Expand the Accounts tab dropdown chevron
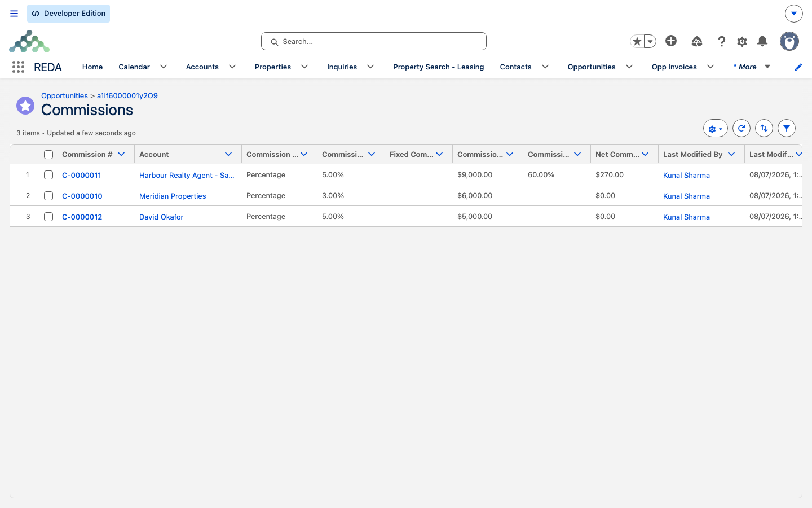812x508 pixels. (x=232, y=67)
